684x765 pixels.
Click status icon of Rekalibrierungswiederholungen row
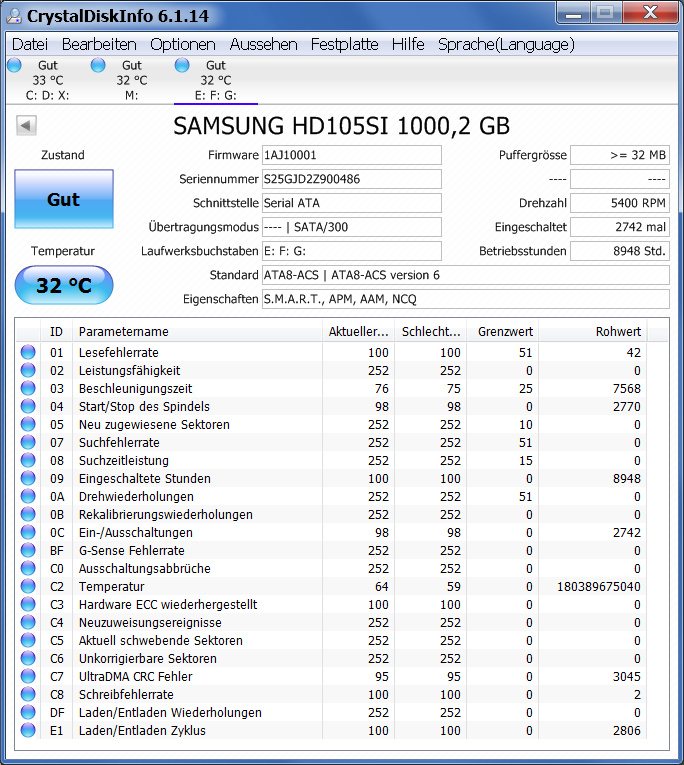[28, 514]
